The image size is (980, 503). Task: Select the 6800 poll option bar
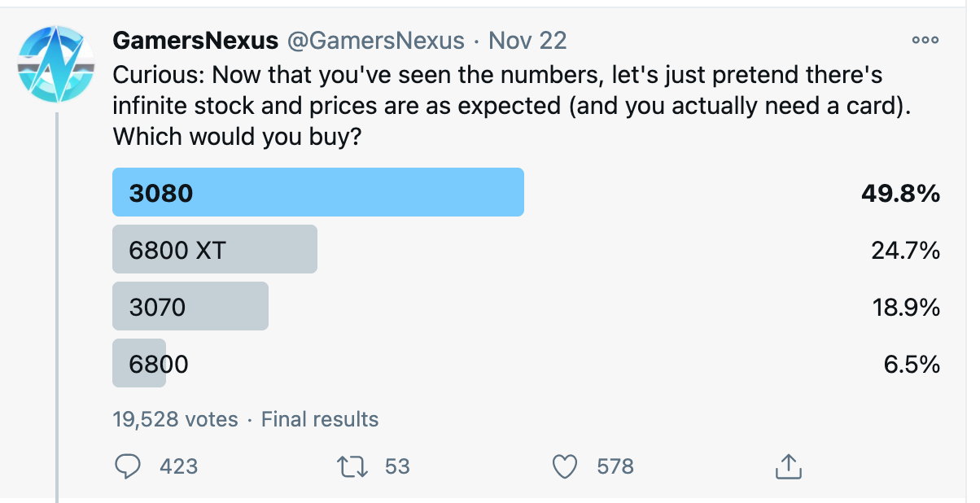(139, 363)
